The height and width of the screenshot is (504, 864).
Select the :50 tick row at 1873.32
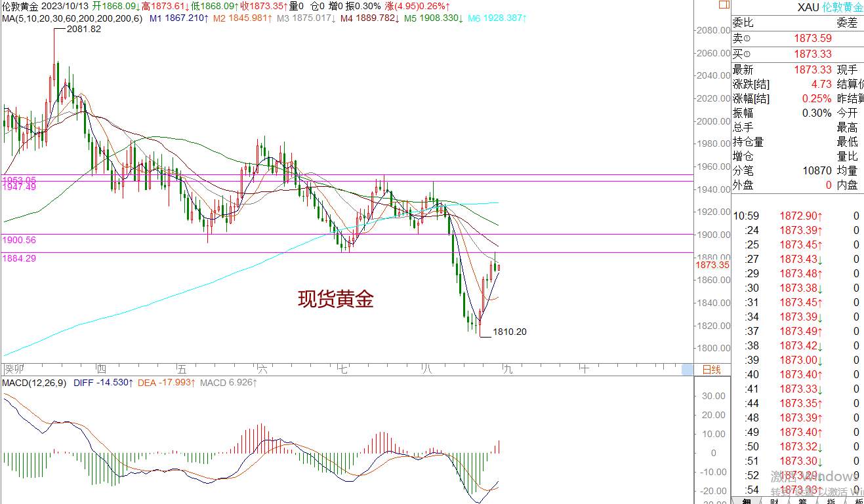(798, 446)
